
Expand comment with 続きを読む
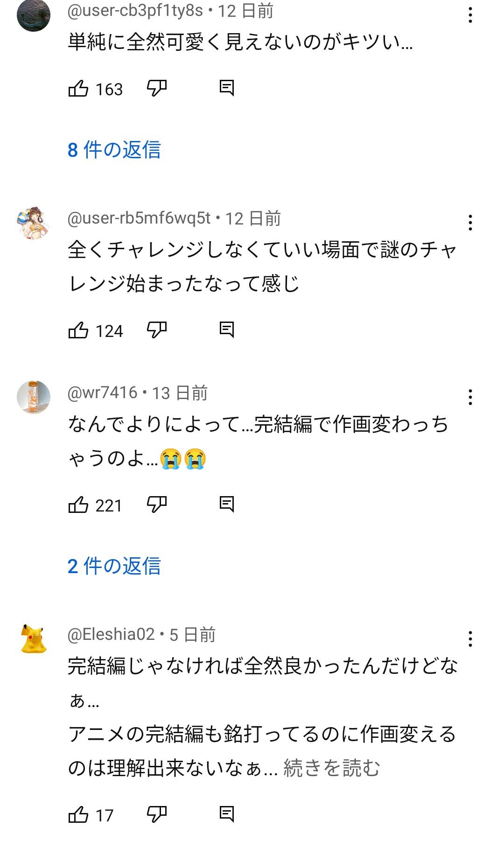point(332,768)
